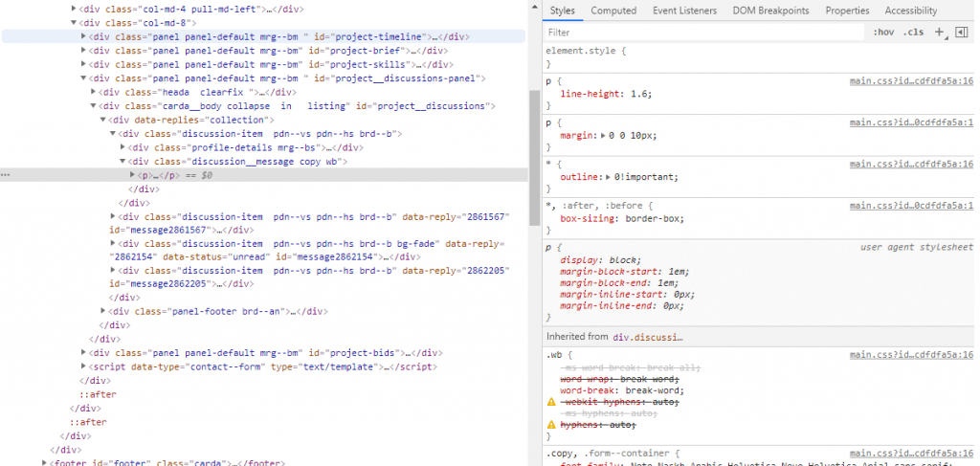Screen dimensions: 980x466
Task: Click the warning icon beside hyphens: auto
Action: pyautogui.click(x=551, y=425)
